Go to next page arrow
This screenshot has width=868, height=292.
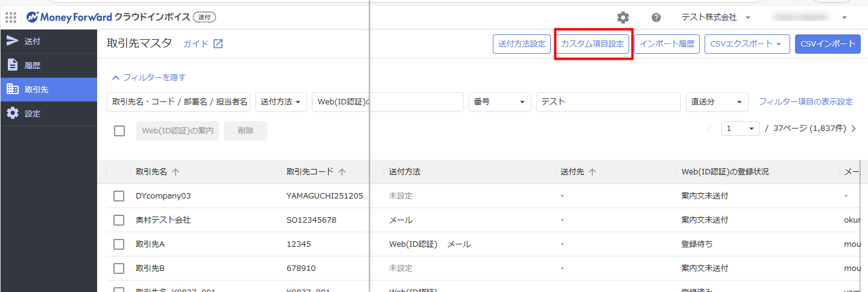coord(854,129)
